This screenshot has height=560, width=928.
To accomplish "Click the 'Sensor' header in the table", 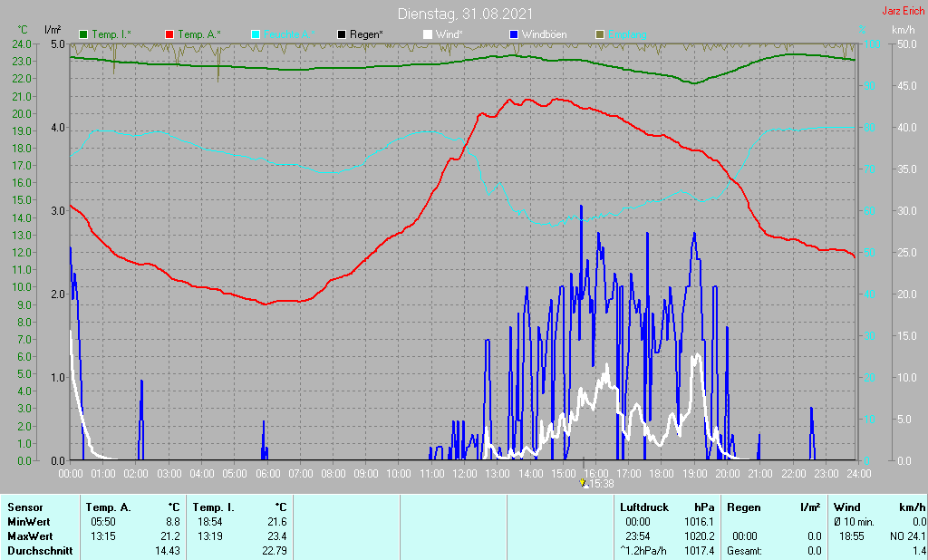I will tap(25, 508).
